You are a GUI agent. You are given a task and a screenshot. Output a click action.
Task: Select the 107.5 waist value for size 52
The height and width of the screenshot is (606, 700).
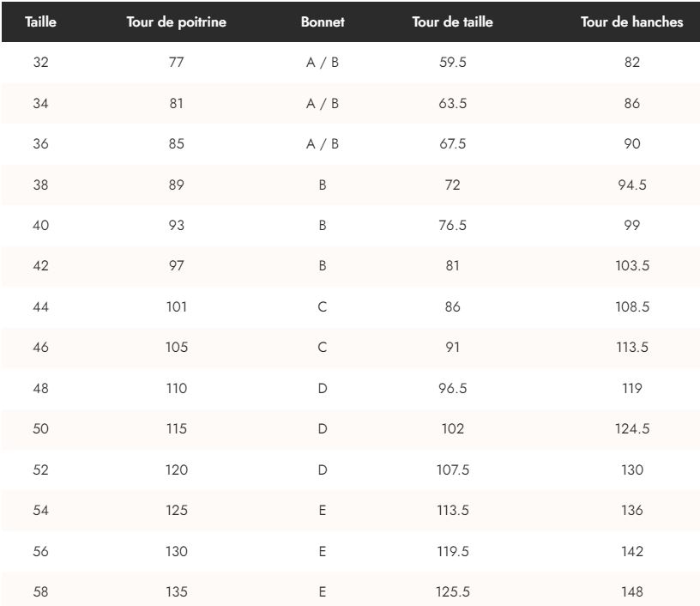pos(452,470)
